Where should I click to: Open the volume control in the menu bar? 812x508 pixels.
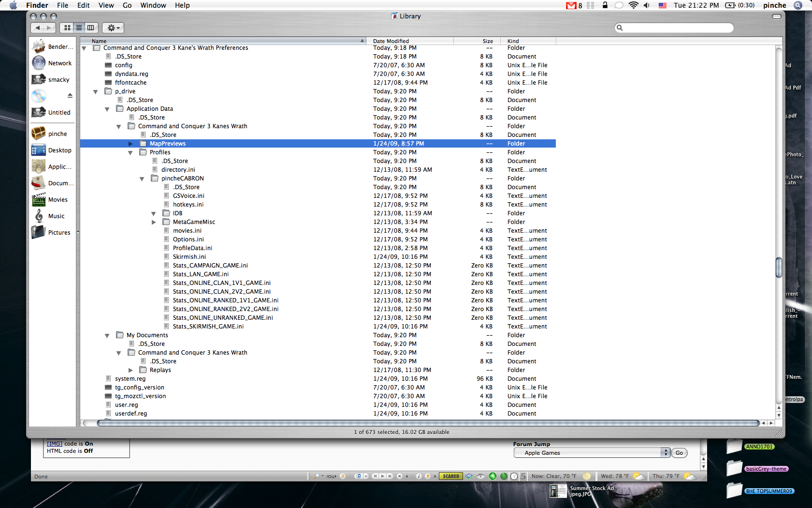pos(647,5)
